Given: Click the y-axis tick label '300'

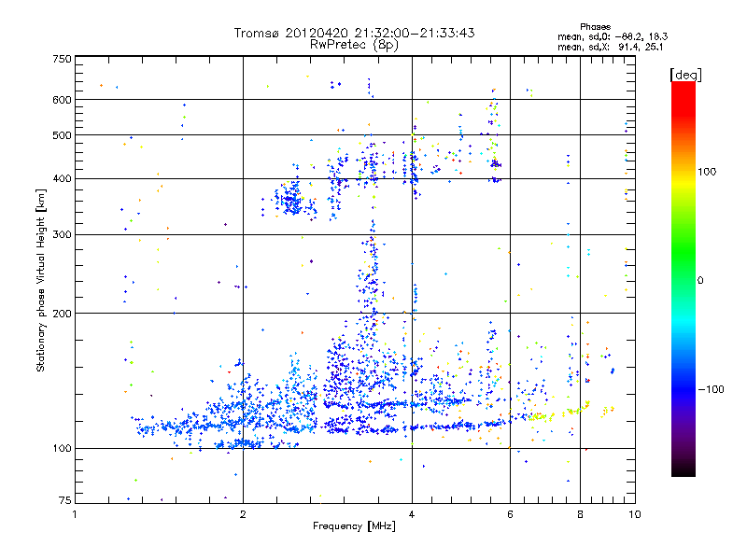Looking at the screenshot, I should tap(62, 235).
